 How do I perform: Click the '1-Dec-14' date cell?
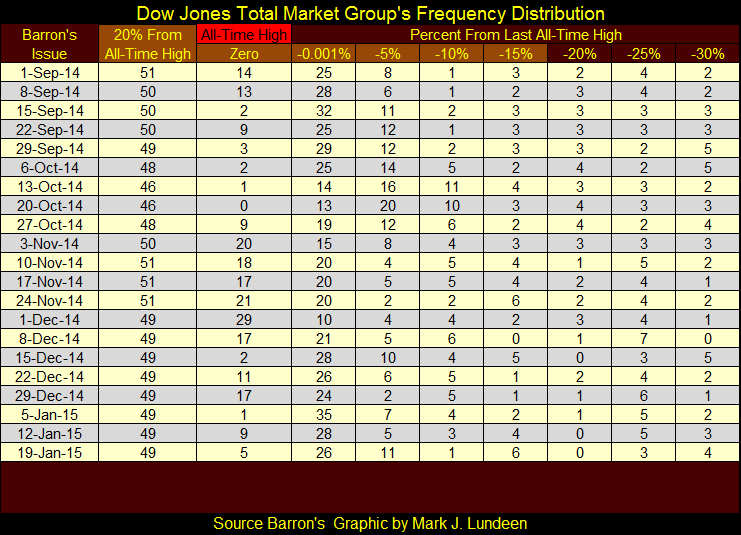[50, 319]
